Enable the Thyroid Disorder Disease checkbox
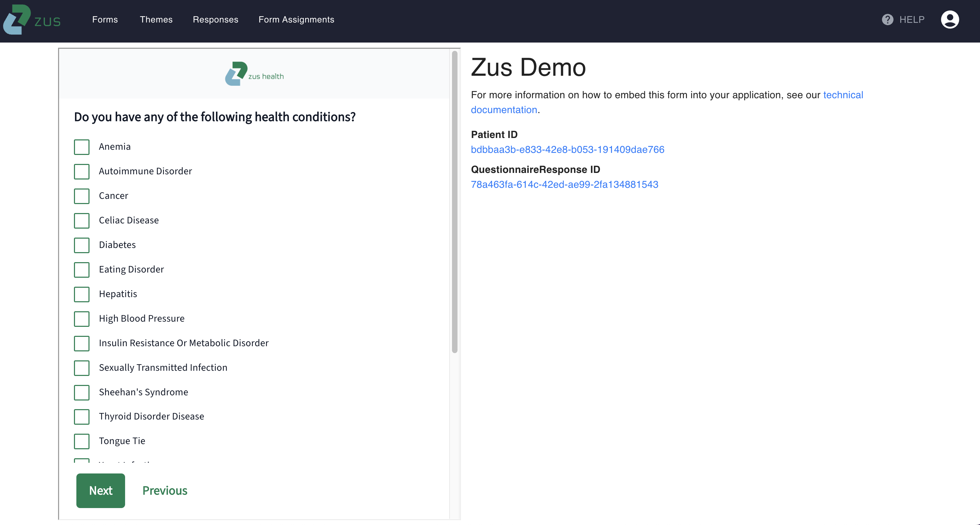Viewport: 980px width, 525px height. (82, 416)
